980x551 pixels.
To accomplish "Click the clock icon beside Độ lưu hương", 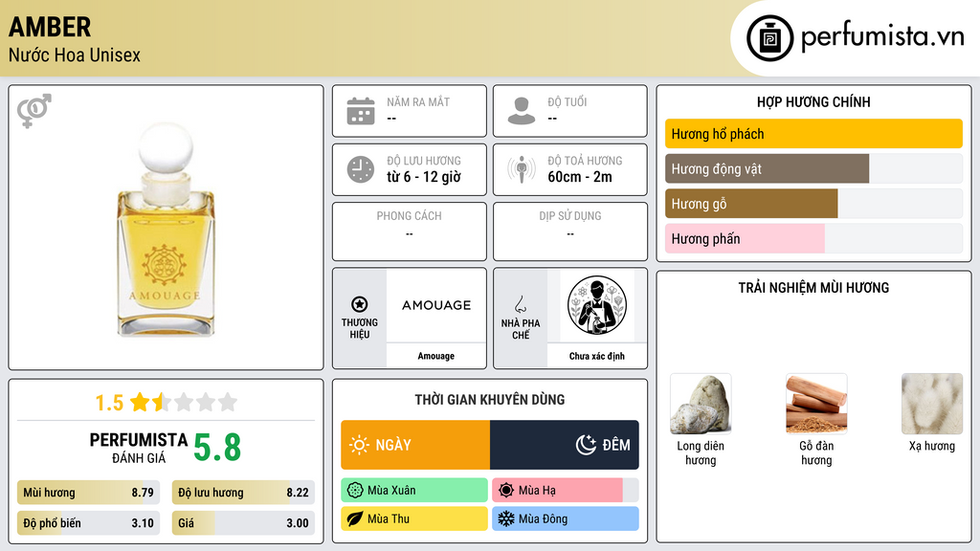I will [x=361, y=169].
